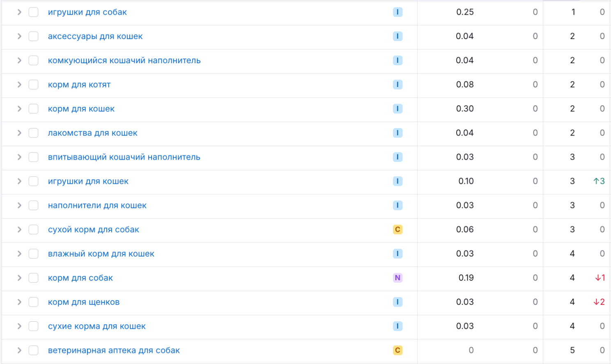This screenshot has height=364, width=611.
Task: Expand the корм для щенков row
Action: pos(19,302)
